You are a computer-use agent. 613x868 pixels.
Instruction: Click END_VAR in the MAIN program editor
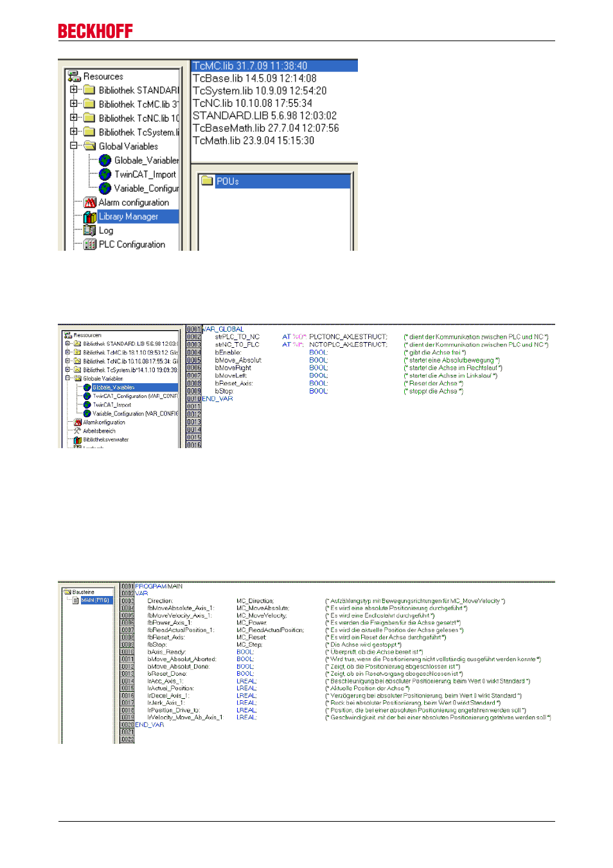[x=150, y=725]
